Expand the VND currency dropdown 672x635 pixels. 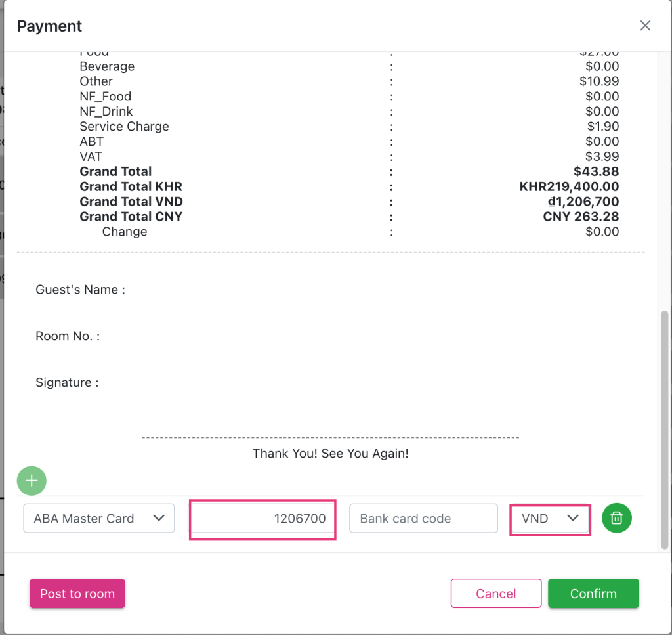click(550, 518)
